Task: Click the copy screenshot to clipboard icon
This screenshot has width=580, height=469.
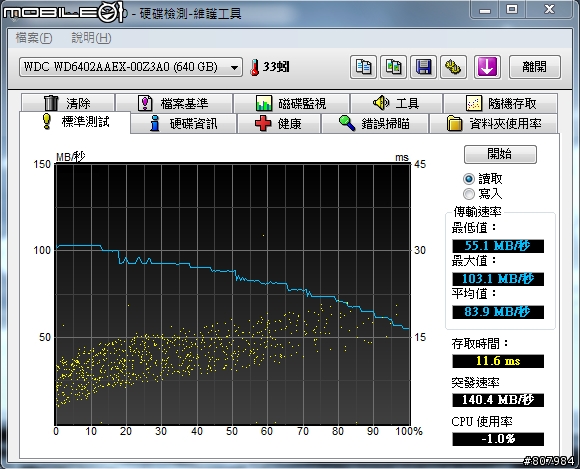Action: coord(393,67)
